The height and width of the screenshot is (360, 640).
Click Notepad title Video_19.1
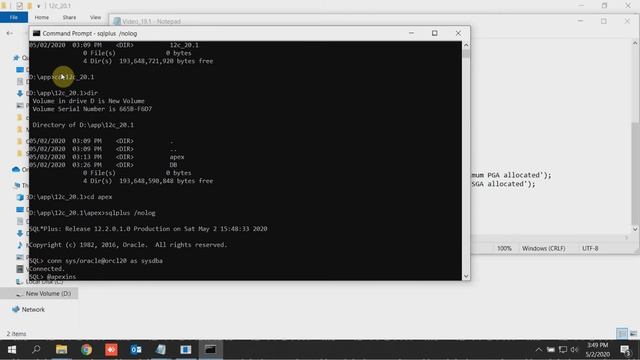point(151,21)
